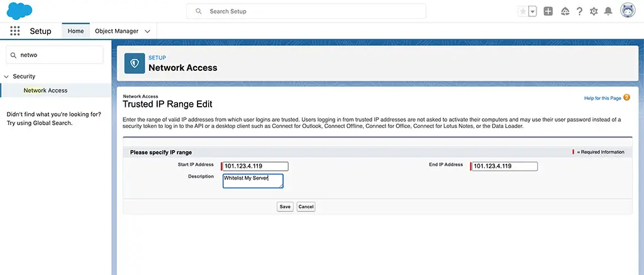Click the favorites star icon
Viewport: 644px width, 275px height.
tap(523, 11)
